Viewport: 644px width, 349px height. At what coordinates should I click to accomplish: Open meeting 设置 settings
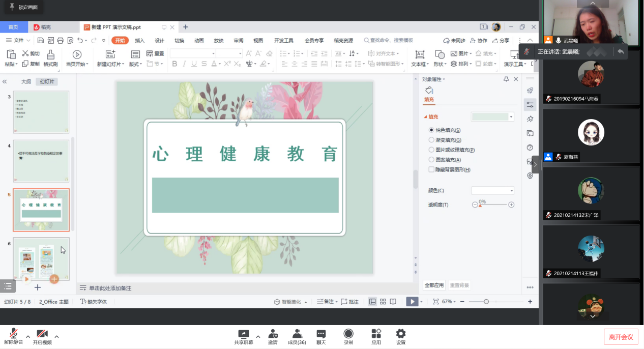pyautogui.click(x=401, y=337)
